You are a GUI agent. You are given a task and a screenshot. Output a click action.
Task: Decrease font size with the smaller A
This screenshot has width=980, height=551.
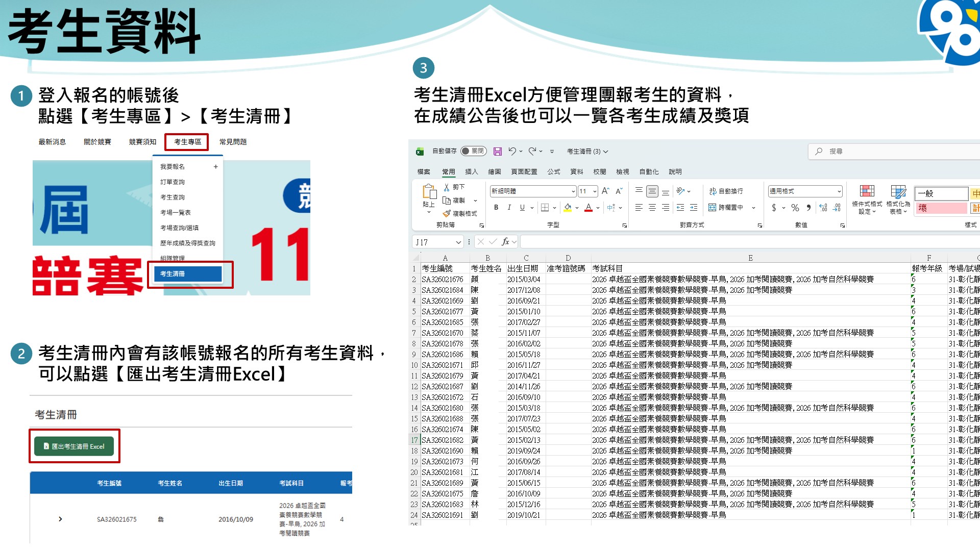(x=619, y=191)
